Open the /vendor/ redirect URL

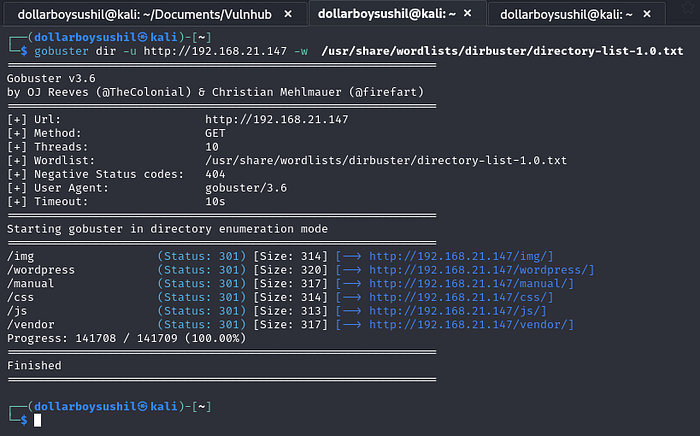472,325
